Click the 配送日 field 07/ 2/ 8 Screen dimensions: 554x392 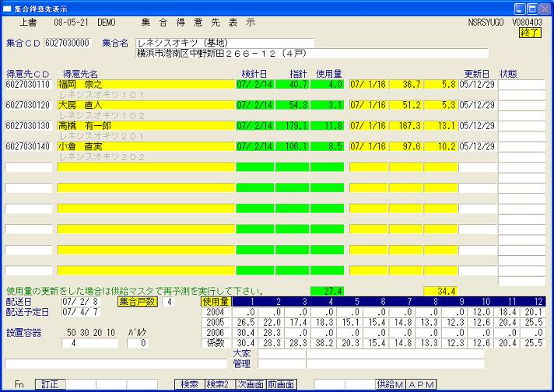coord(81,302)
